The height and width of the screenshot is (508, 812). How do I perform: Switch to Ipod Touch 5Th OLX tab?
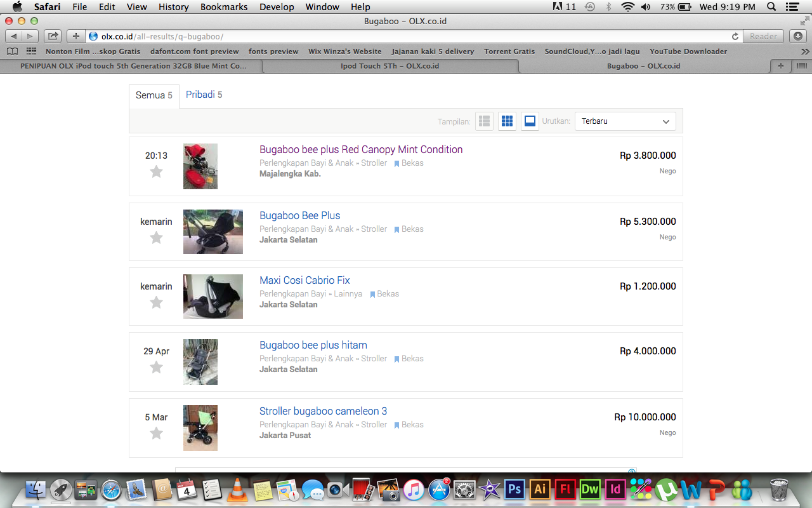[391, 66]
